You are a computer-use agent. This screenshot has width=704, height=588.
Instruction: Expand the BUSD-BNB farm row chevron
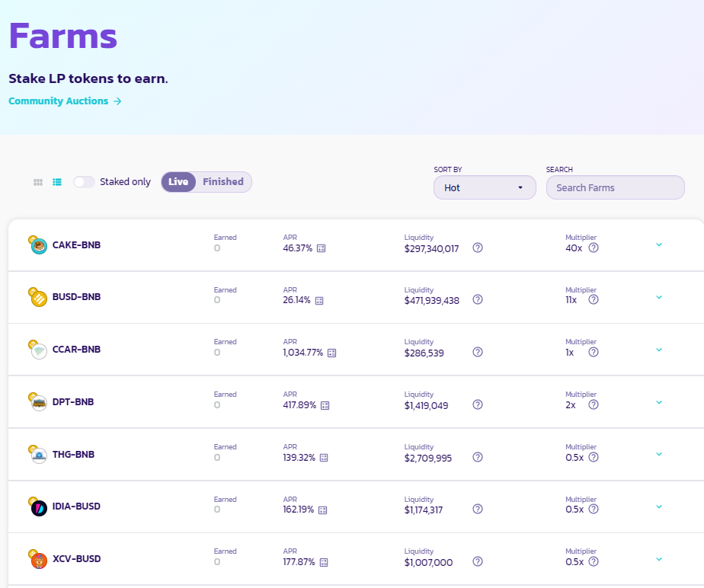(x=659, y=297)
